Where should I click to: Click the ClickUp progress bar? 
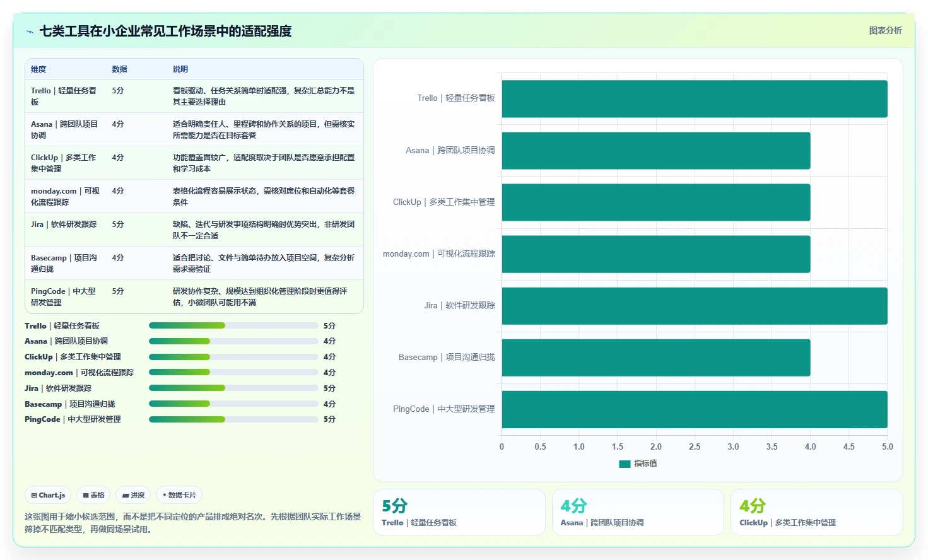pos(233,357)
